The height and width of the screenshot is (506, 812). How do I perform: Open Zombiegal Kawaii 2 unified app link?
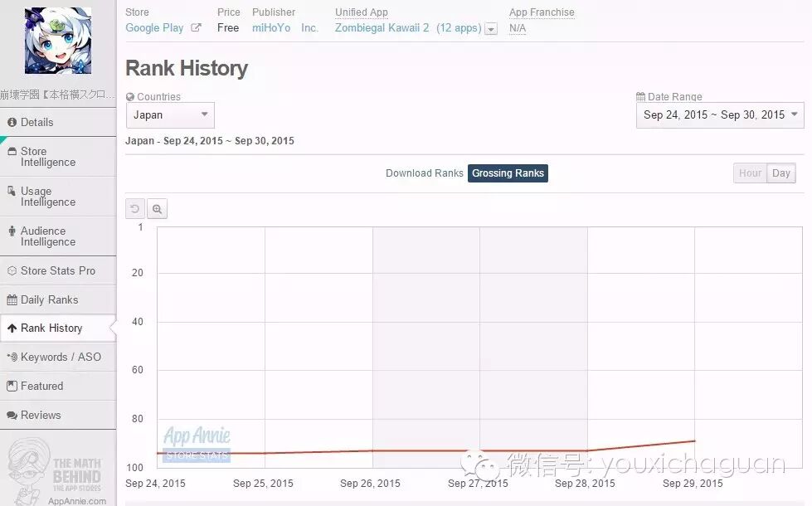pos(382,28)
